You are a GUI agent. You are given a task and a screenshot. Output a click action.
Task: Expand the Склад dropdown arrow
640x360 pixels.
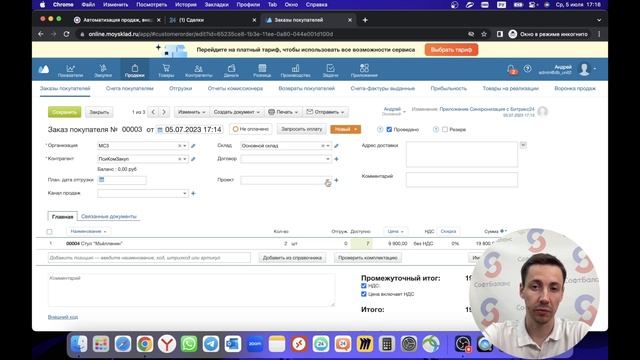click(328, 146)
